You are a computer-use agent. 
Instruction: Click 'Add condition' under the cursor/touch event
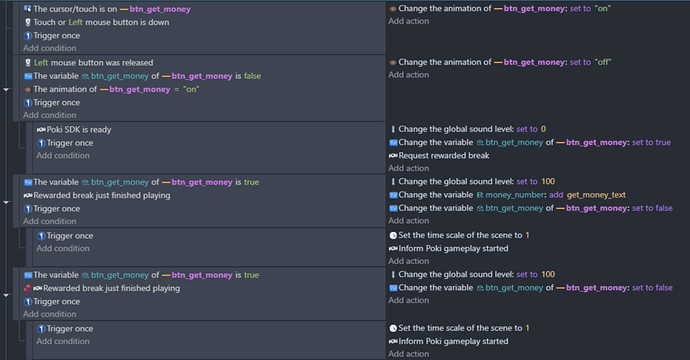(x=50, y=48)
